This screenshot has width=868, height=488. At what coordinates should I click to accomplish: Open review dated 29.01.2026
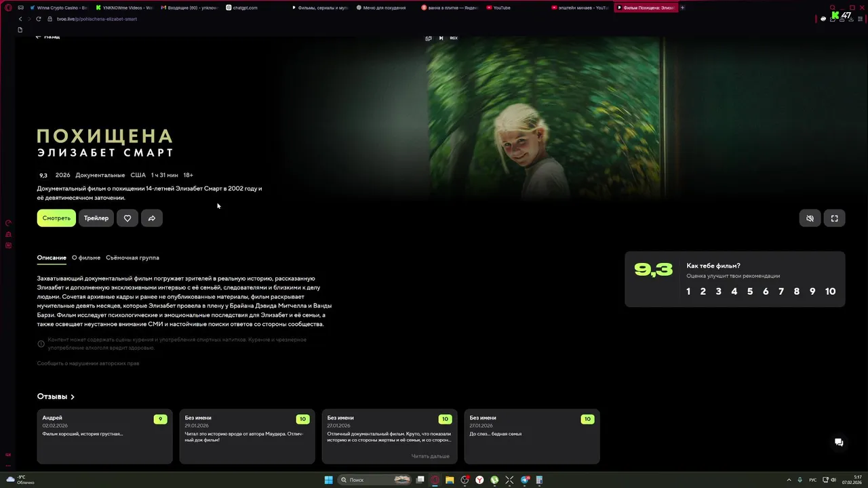pyautogui.click(x=248, y=436)
